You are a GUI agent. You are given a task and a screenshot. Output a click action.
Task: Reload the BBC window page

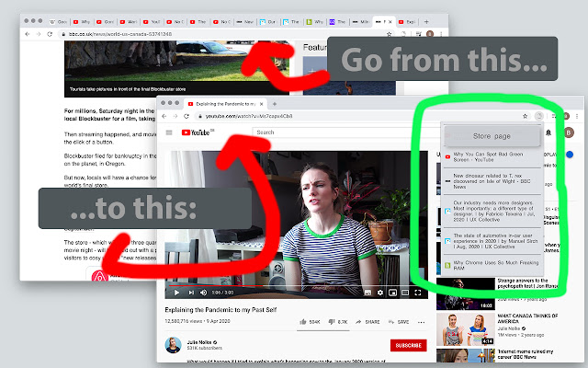[x=50, y=34]
